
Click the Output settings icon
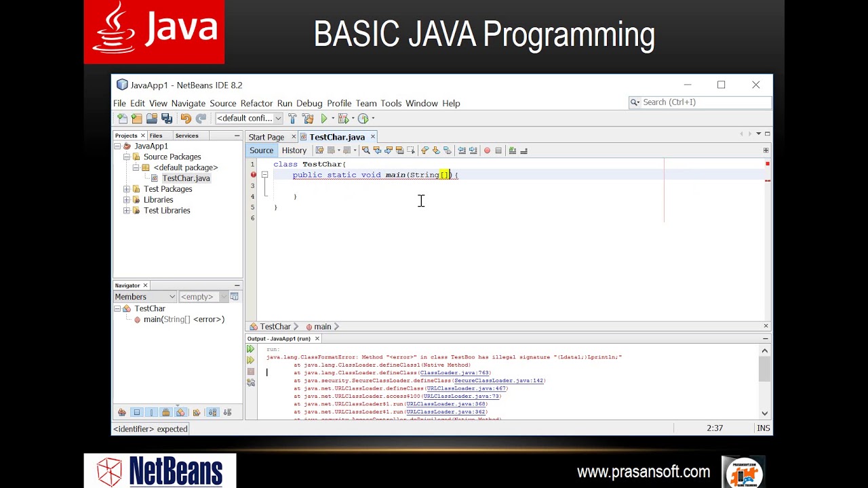[x=251, y=382]
